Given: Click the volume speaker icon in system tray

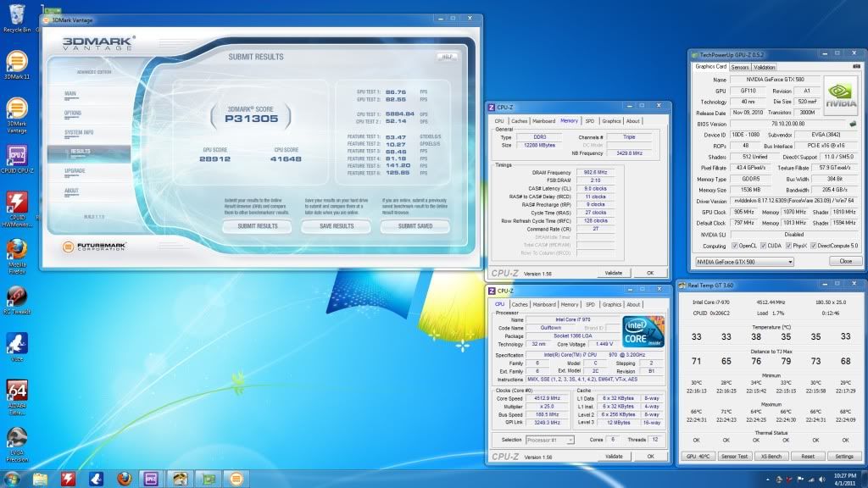Looking at the screenshot, I should click(x=821, y=480).
